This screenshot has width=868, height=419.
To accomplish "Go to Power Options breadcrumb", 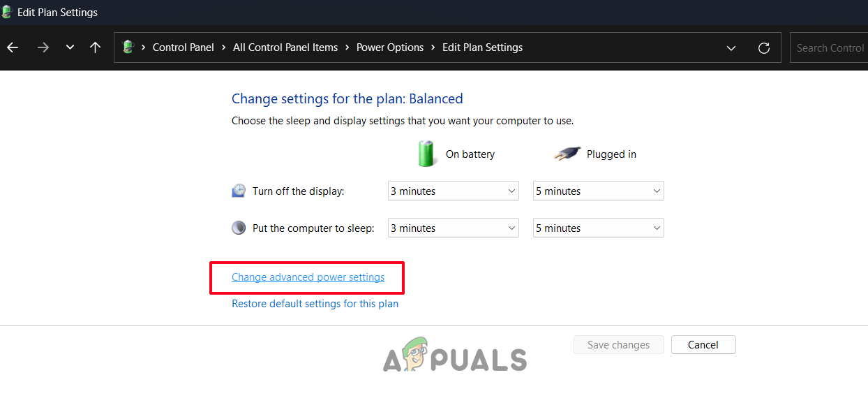I will pyautogui.click(x=390, y=47).
